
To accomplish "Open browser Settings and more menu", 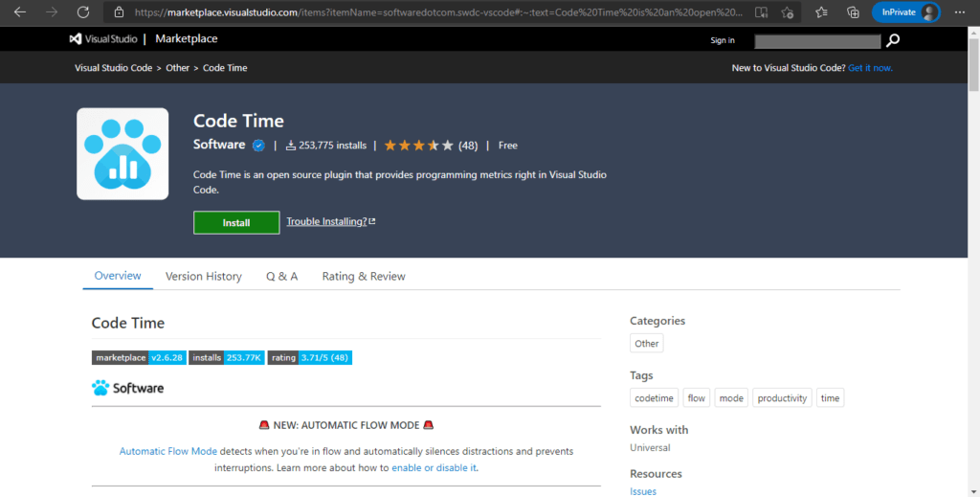I will tap(959, 11).
